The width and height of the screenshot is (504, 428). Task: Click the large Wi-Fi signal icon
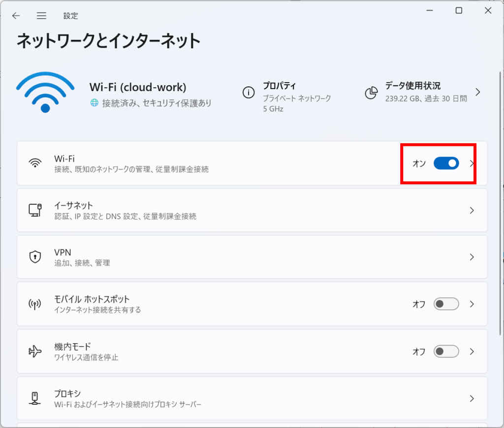pos(45,92)
